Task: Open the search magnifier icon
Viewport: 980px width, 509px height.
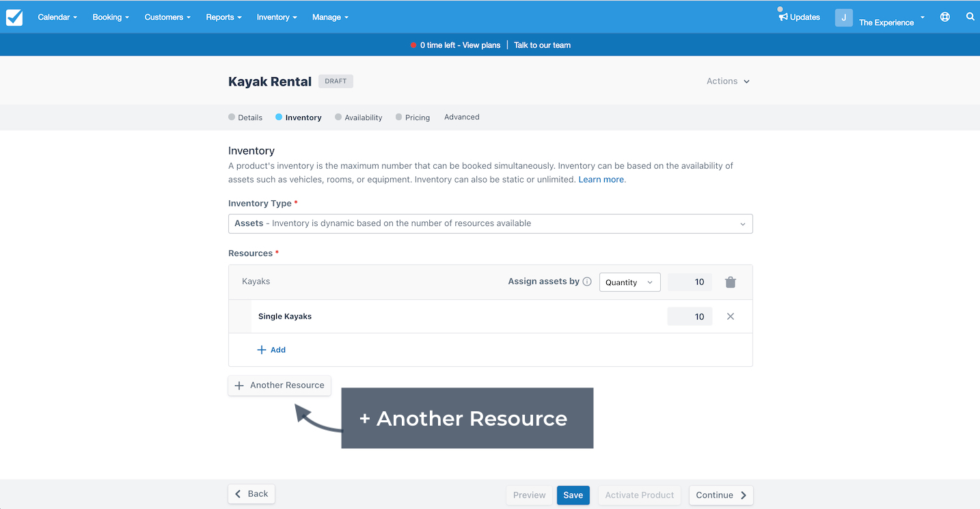Action: coord(970,17)
